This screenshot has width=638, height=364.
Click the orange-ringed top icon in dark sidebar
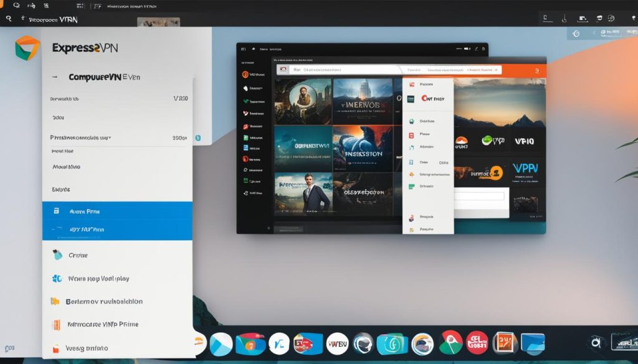[245, 74]
